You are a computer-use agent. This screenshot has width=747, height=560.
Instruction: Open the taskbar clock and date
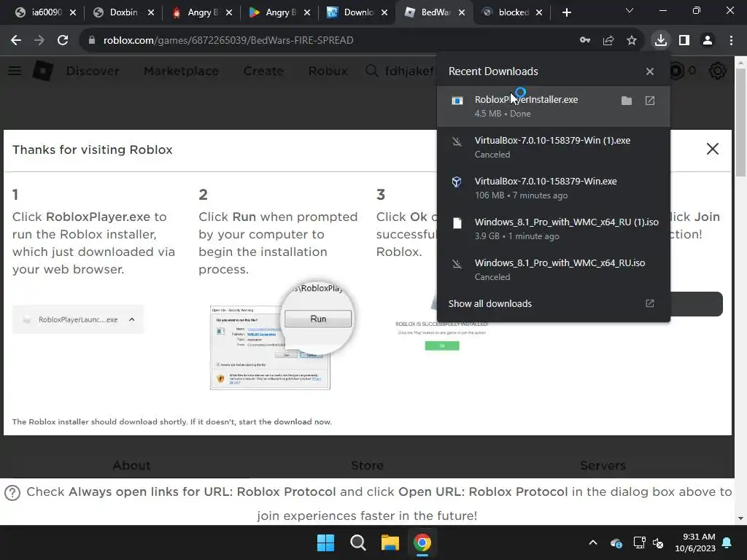[x=695, y=542]
